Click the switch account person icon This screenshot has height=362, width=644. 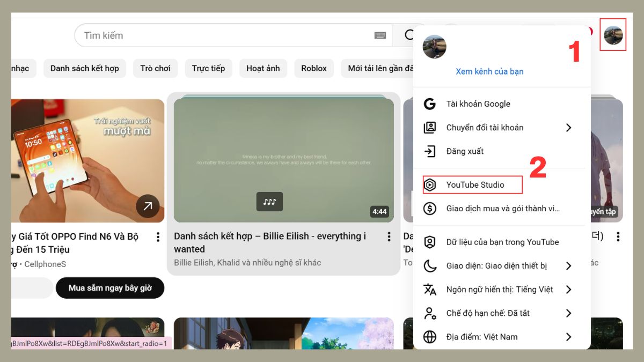[429, 128]
